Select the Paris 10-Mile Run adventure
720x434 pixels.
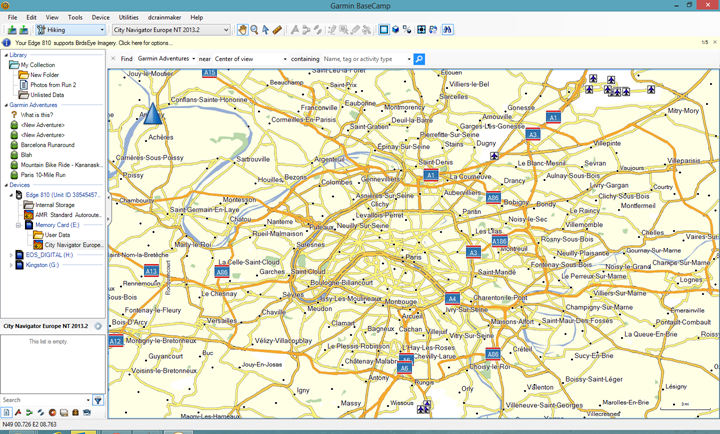(43, 175)
